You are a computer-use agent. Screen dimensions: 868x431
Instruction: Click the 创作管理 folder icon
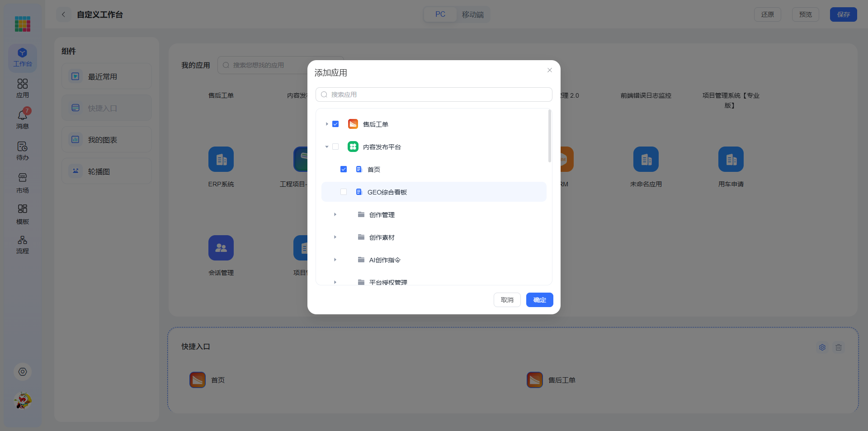[361, 214]
